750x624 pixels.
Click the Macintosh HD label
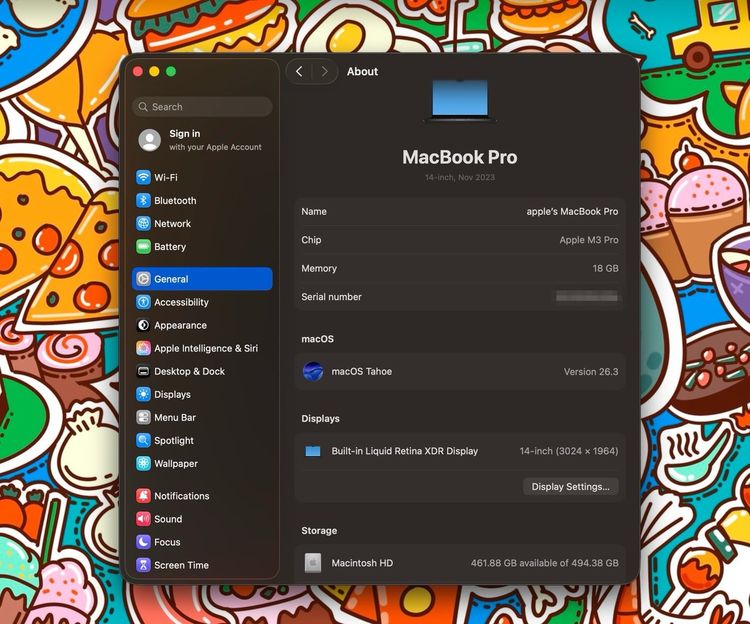point(362,563)
